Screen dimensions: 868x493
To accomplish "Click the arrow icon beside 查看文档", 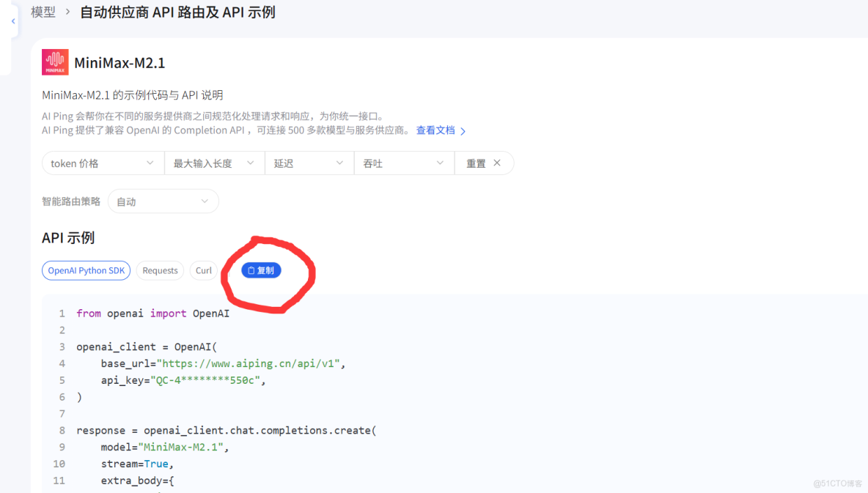I will [462, 130].
